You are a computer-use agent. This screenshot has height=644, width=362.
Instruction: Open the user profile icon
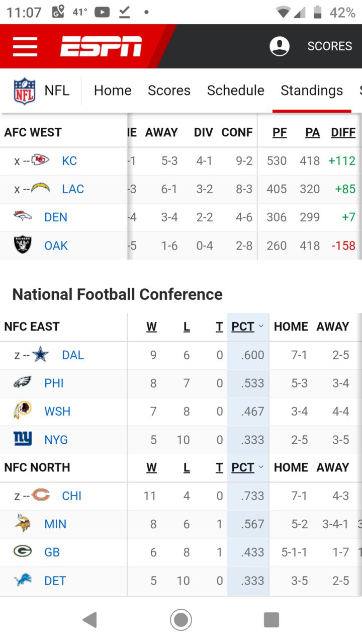pyautogui.click(x=280, y=46)
